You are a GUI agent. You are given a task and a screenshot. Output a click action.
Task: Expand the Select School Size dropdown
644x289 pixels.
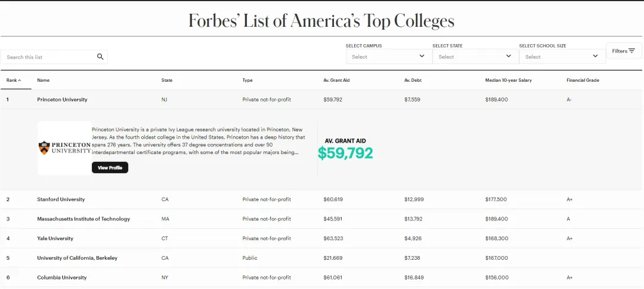click(x=562, y=57)
